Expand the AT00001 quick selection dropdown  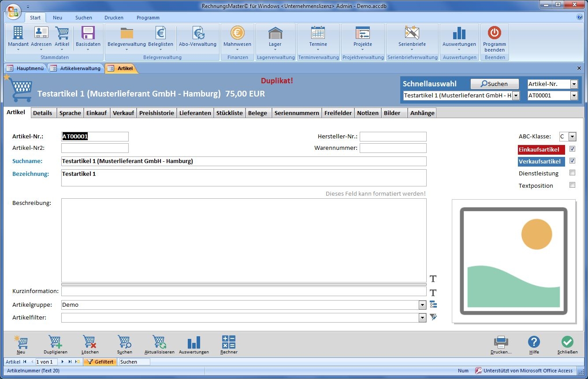point(574,96)
